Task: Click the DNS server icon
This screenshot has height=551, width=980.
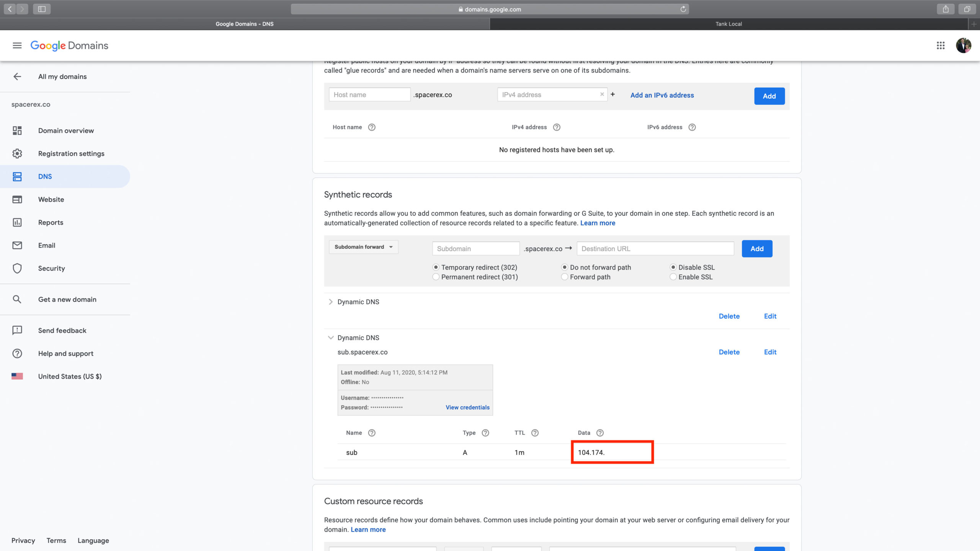Action: tap(17, 176)
